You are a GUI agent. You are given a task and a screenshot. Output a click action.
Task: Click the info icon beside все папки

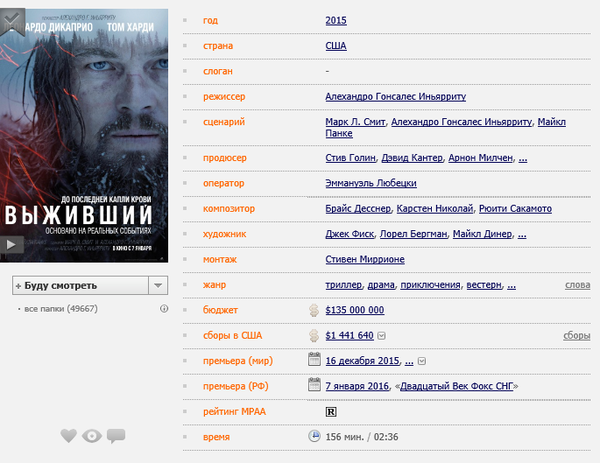point(164,309)
